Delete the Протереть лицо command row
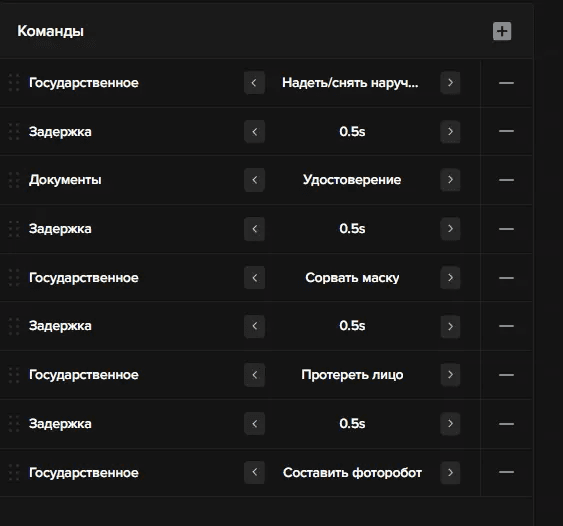This screenshot has height=526, width=563. (x=506, y=375)
